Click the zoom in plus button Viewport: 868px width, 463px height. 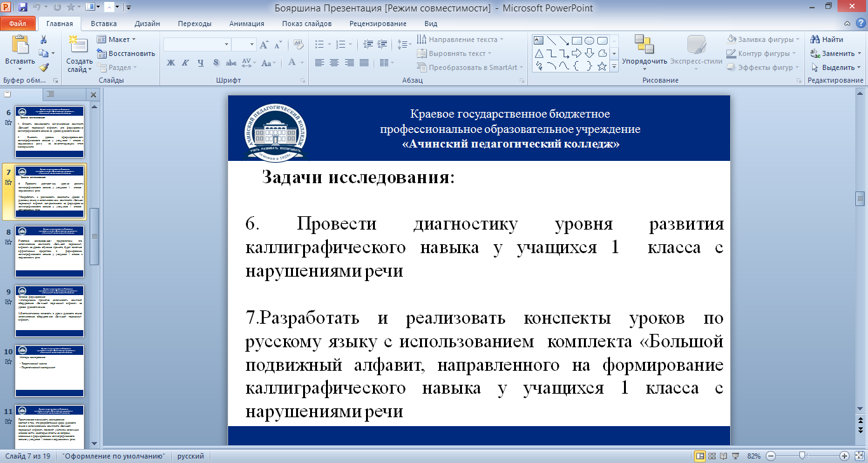pyautogui.click(x=844, y=456)
